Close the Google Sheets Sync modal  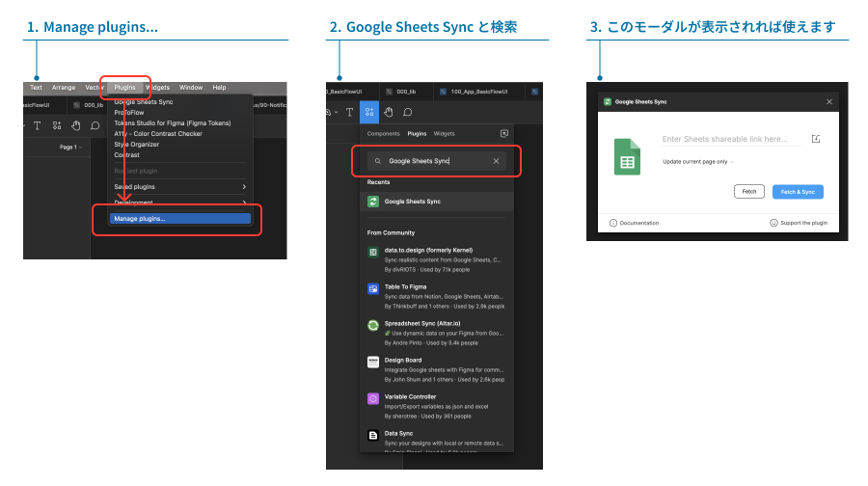coord(829,102)
